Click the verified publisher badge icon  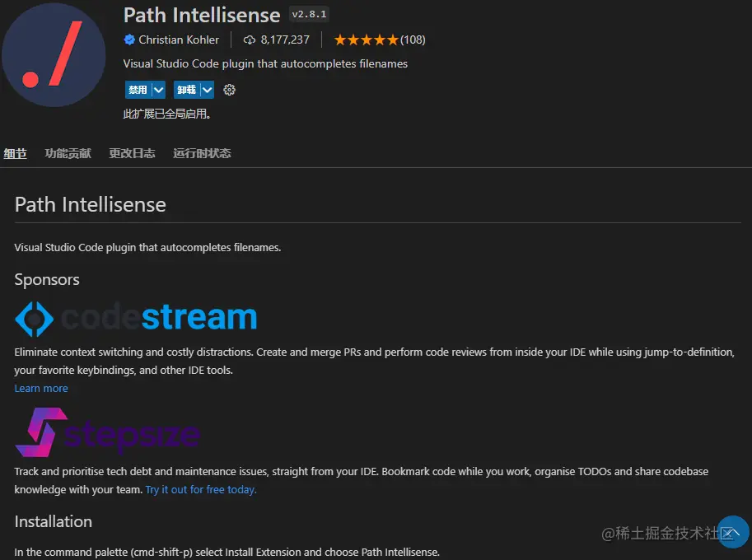[129, 40]
